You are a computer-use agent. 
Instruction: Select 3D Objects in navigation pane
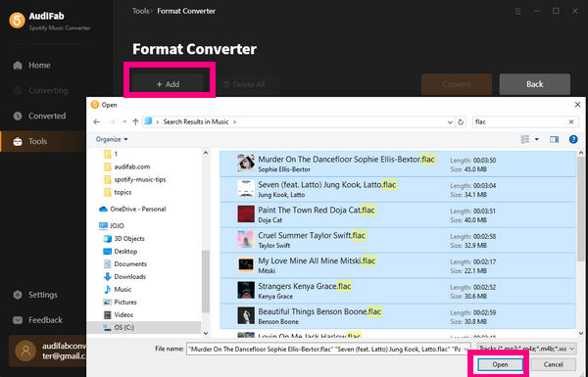123,239
